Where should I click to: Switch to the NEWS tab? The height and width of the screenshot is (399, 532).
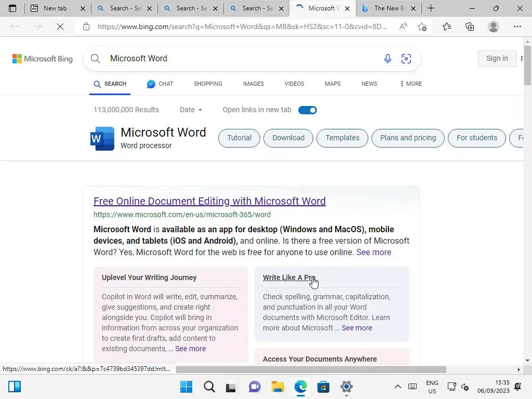point(369,84)
